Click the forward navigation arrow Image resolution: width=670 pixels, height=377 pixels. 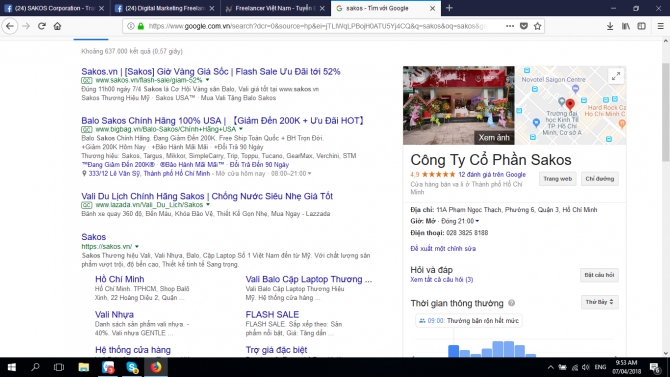point(26,26)
